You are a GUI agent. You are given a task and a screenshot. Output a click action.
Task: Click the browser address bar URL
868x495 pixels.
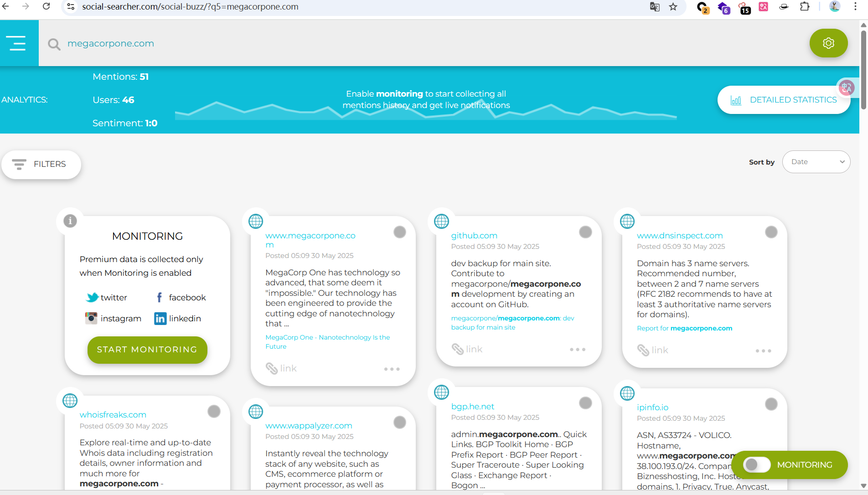click(190, 7)
